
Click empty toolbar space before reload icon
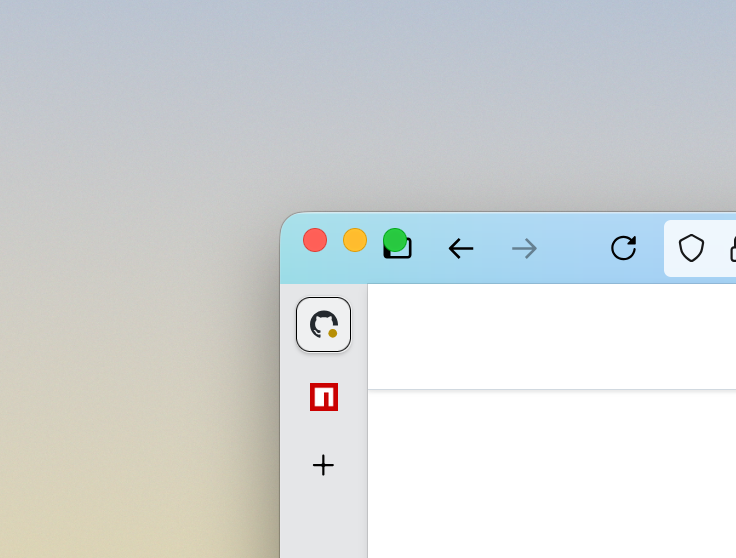574,249
